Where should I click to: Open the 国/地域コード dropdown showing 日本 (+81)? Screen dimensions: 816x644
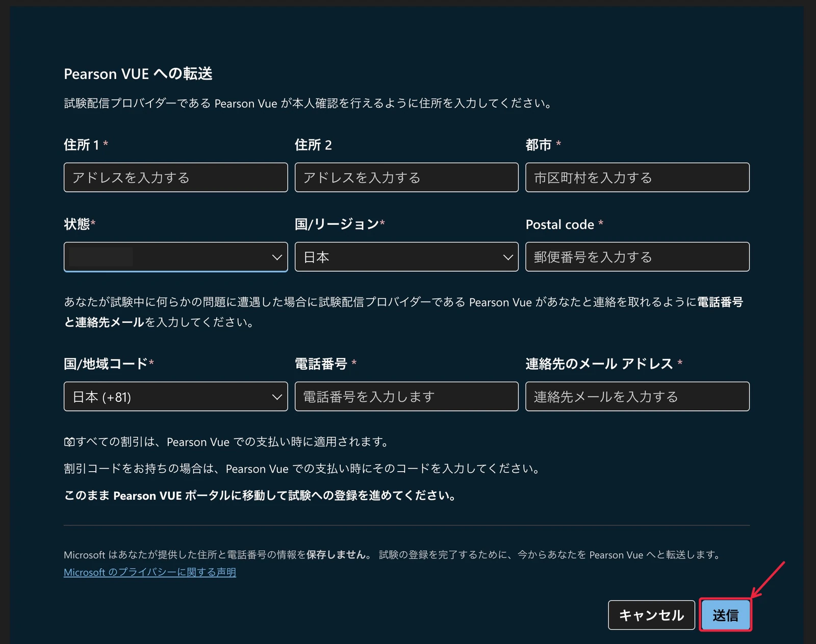(x=175, y=397)
